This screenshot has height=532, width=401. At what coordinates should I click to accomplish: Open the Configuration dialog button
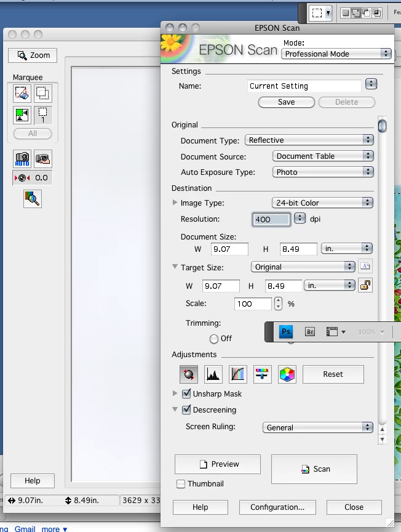click(x=277, y=507)
